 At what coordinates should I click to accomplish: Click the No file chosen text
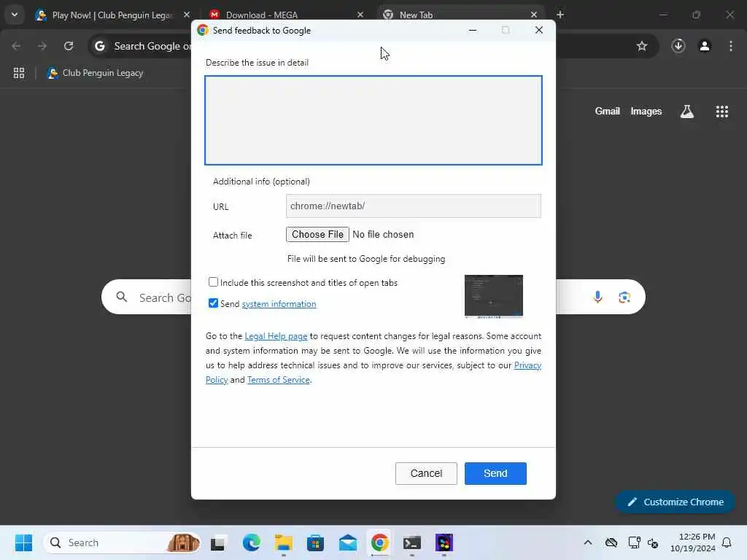point(383,234)
